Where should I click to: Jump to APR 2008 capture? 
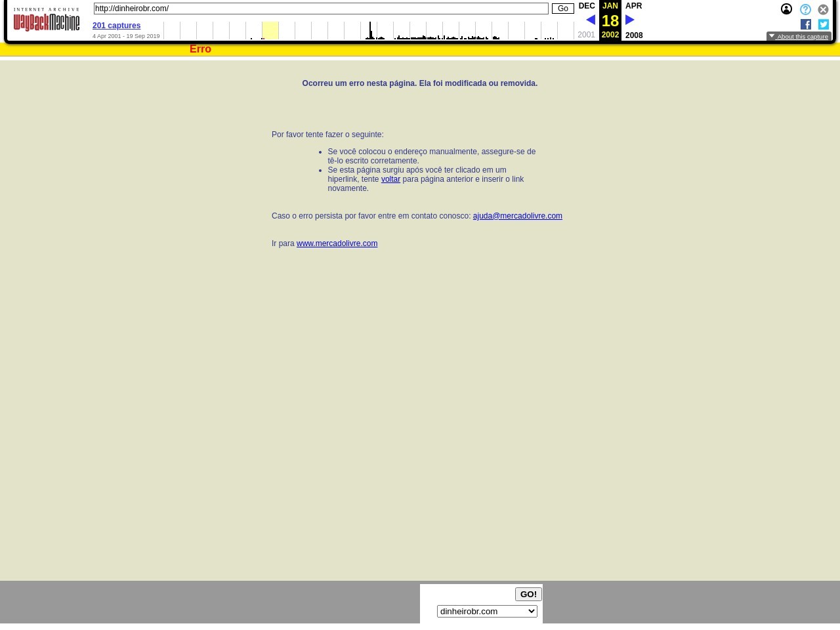tap(633, 6)
